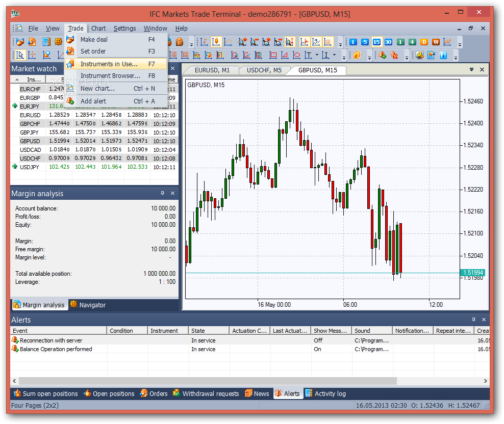Select the Weekly W timeframe button

point(436,42)
